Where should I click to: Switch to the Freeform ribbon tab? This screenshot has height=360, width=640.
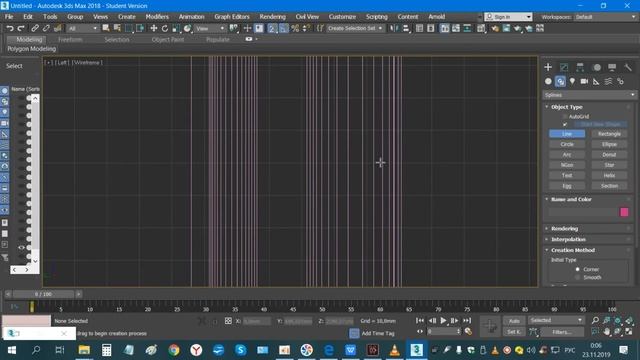70,40
